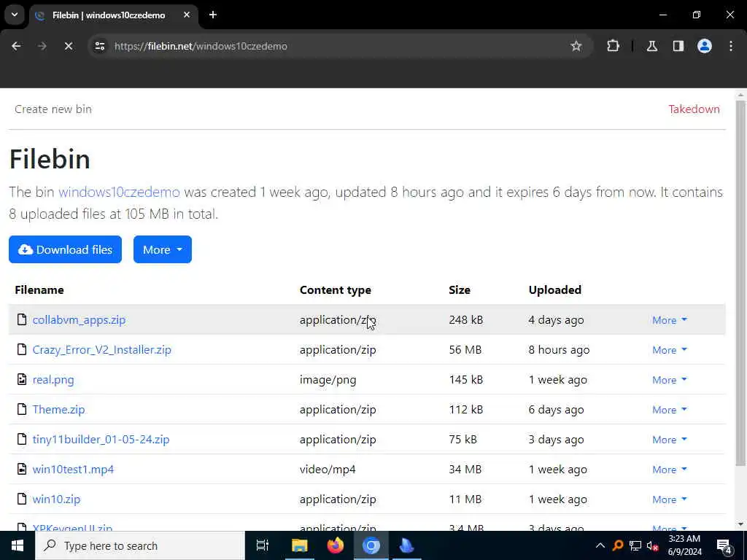Expand More menu for real.png

(x=670, y=380)
